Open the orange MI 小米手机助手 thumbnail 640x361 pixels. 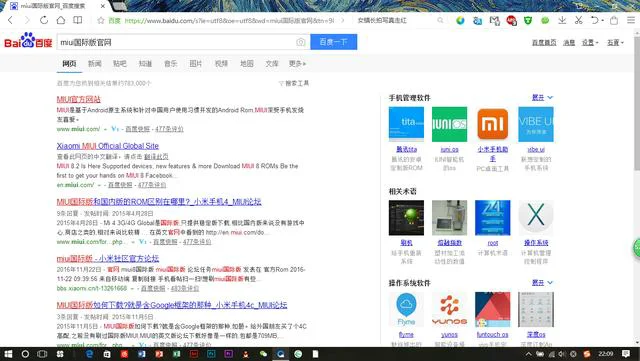493,124
